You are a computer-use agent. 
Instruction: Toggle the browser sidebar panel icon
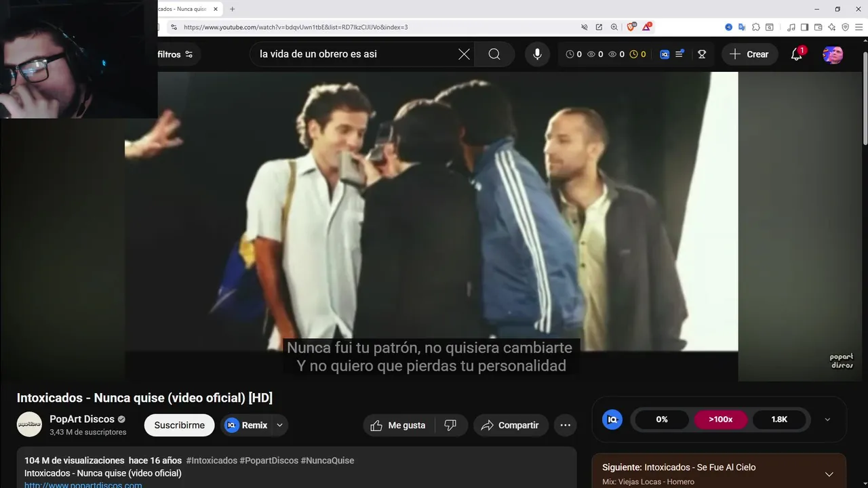pyautogui.click(x=804, y=27)
